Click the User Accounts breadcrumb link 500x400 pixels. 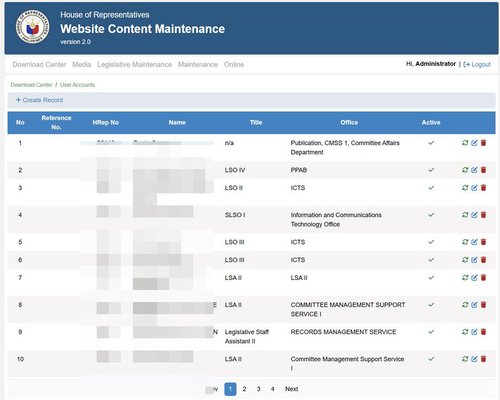click(77, 85)
